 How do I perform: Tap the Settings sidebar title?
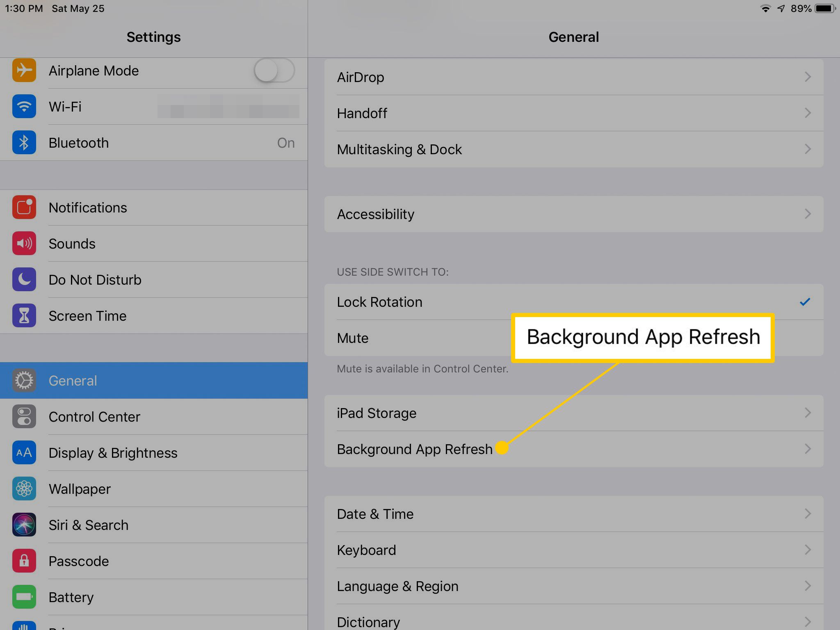(153, 37)
